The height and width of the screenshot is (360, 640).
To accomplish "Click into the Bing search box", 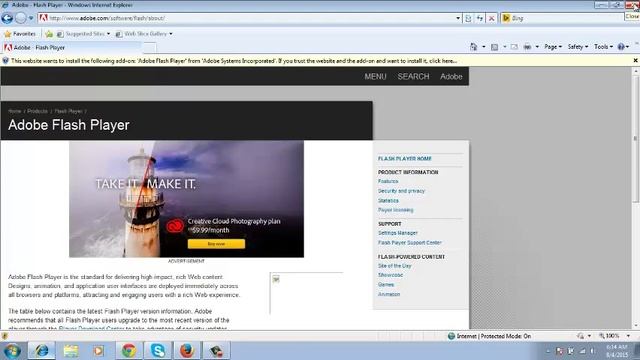I will 567,18.
